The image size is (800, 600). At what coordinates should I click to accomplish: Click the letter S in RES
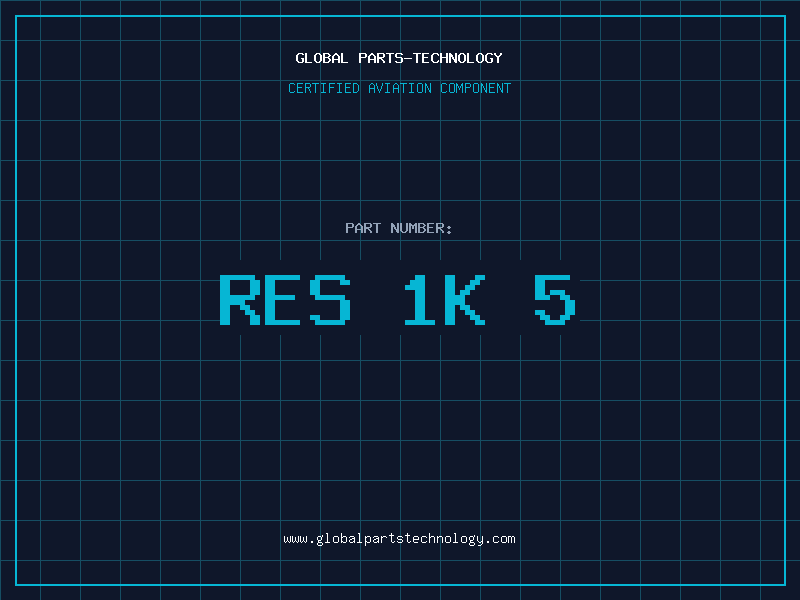[x=331, y=300]
